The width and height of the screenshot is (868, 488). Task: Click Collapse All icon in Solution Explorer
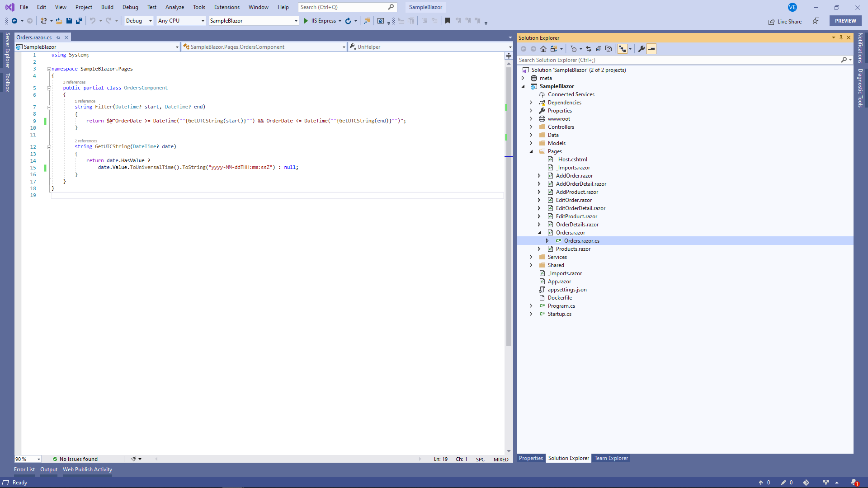tap(599, 49)
